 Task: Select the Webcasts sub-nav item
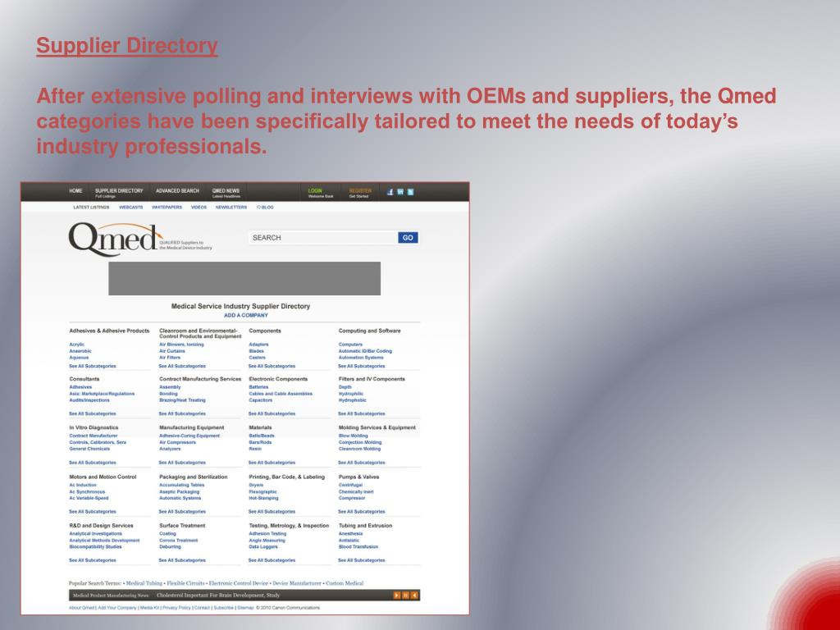130,208
